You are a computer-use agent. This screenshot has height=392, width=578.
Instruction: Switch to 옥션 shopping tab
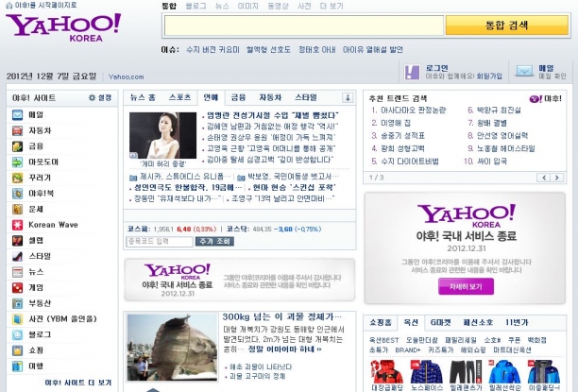pos(411,322)
